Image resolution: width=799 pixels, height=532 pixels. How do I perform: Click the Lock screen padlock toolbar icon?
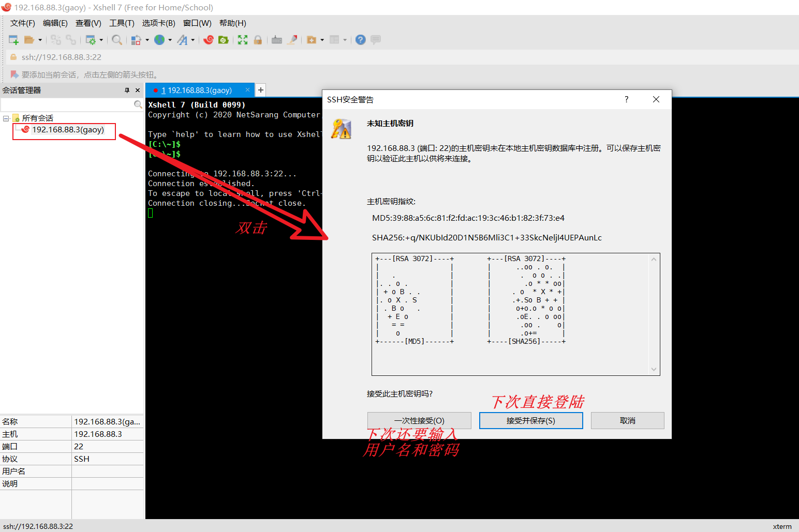coord(258,40)
